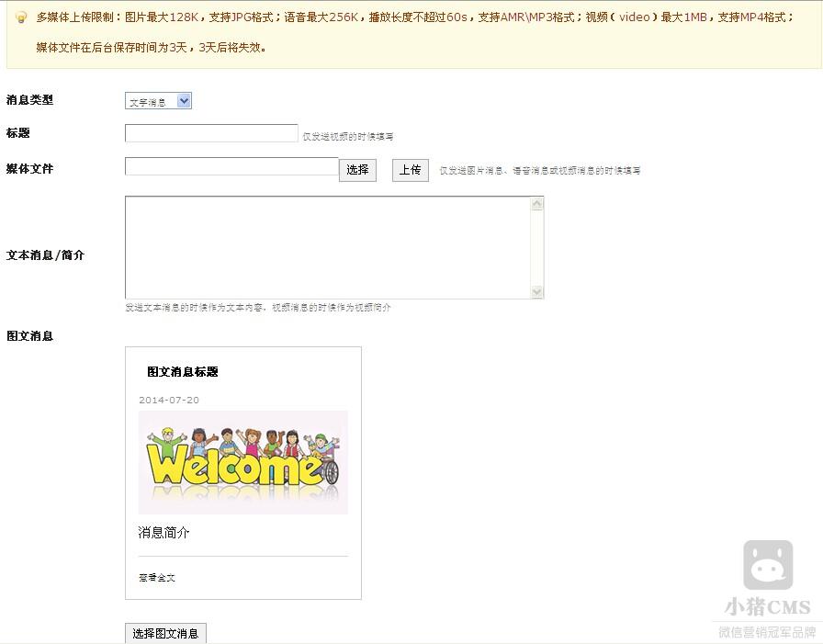823x644 pixels.
Task: Open the 消息类型 dropdown
Action: coord(158,101)
